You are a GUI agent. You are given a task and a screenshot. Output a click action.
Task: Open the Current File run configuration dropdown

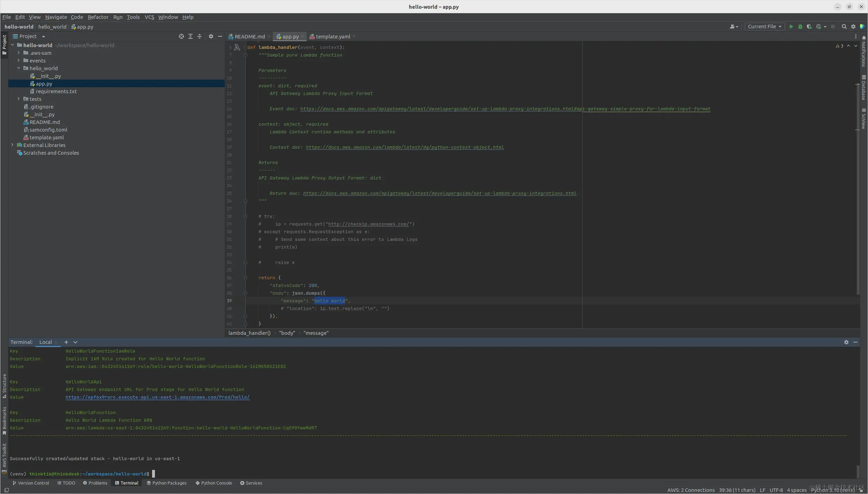(x=764, y=27)
